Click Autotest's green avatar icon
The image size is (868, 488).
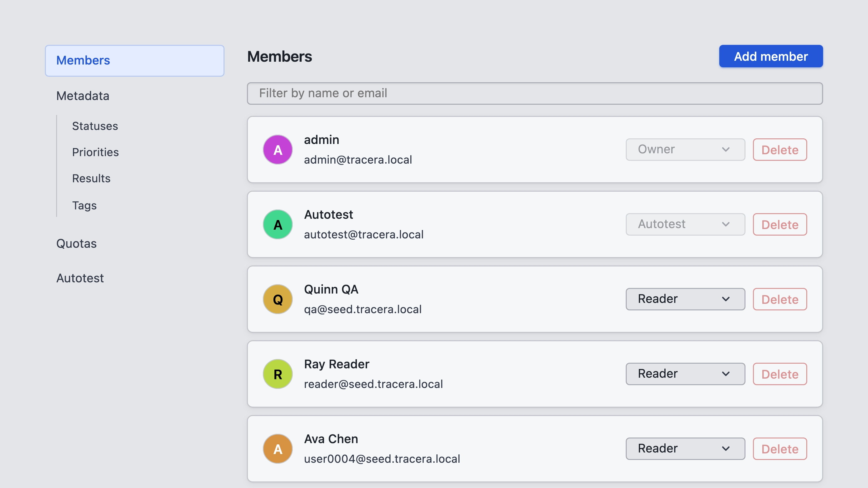click(278, 224)
